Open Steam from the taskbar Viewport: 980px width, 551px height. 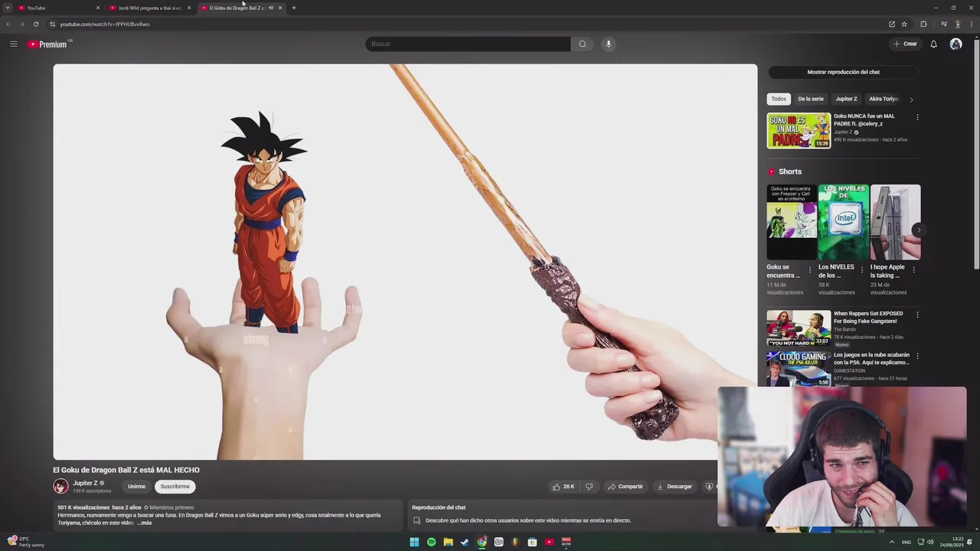click(465, 542)
